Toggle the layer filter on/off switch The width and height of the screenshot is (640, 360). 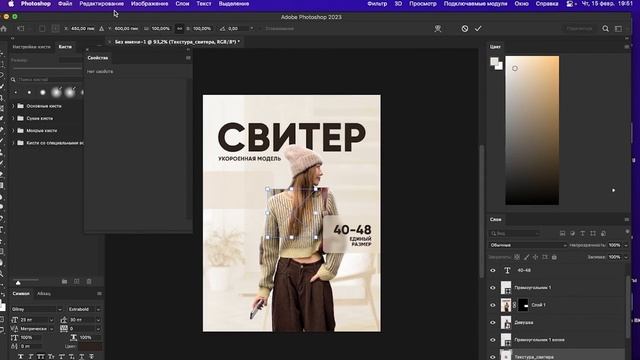(627, 233)
